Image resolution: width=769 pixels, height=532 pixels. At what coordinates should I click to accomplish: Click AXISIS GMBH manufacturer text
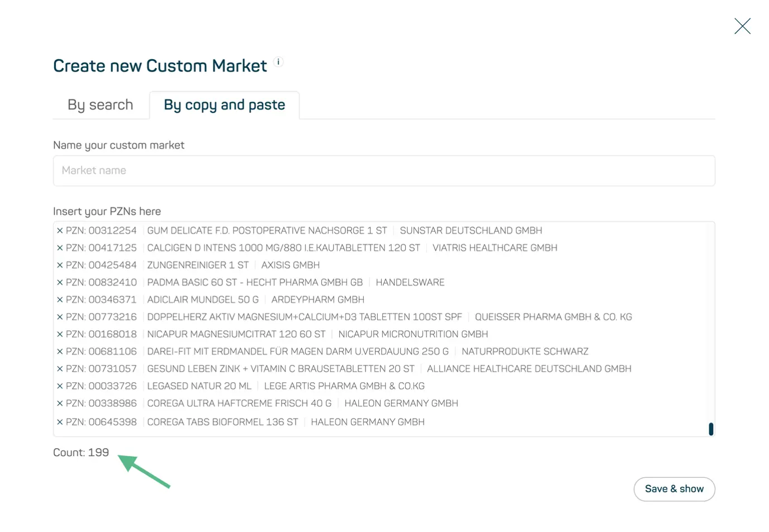(x=291, y=265)
